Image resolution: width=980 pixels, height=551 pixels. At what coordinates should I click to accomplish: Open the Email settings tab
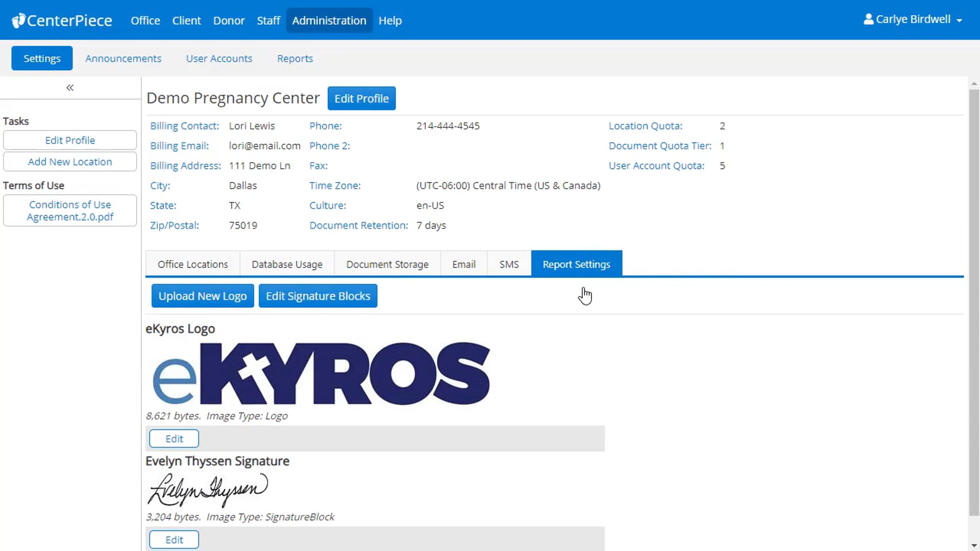(x=463, y=264)
